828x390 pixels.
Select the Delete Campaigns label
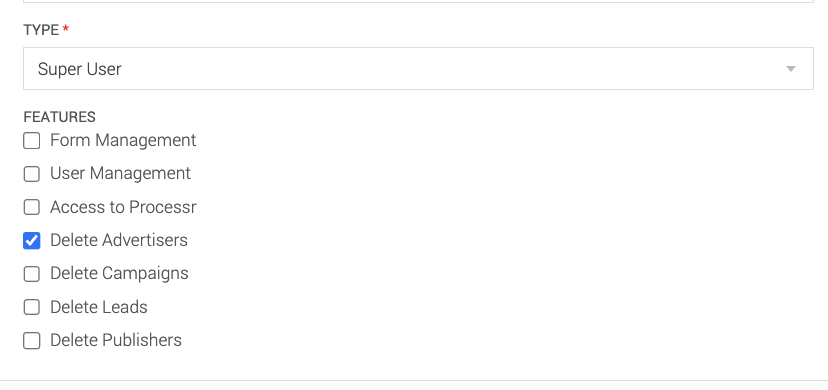(x=119, y=273)
